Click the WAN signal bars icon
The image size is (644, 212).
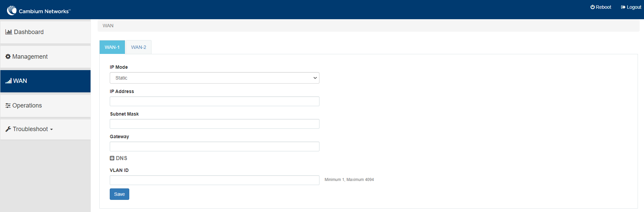8,81
